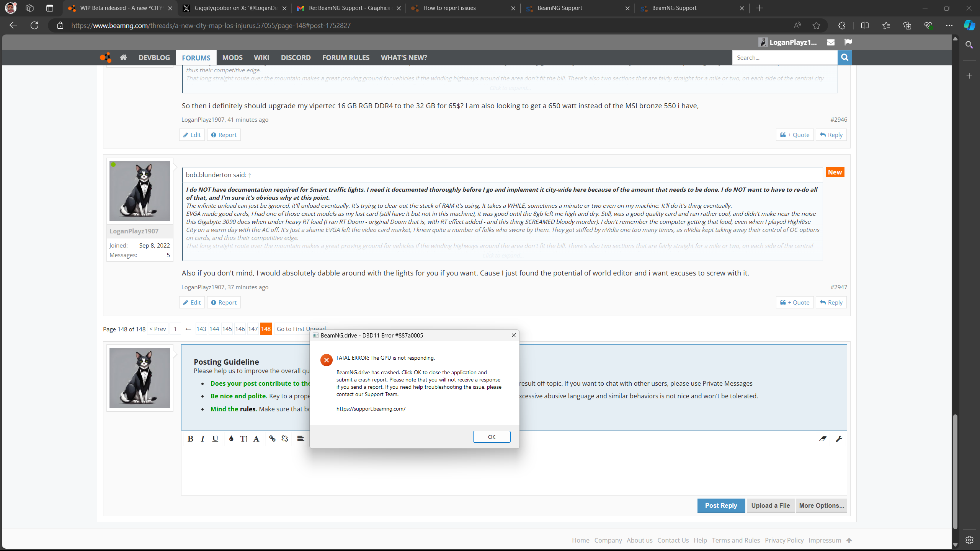
Task: Open the inbox envelope icon
Action: [830, 42]
